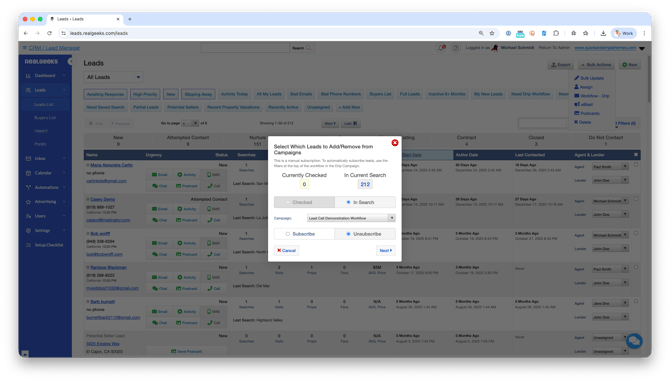Image resolution: width=670 pixels, height=382 pixels.
Task: Click the Setup Checklist sidebar icon
Action: coord(28,245)
